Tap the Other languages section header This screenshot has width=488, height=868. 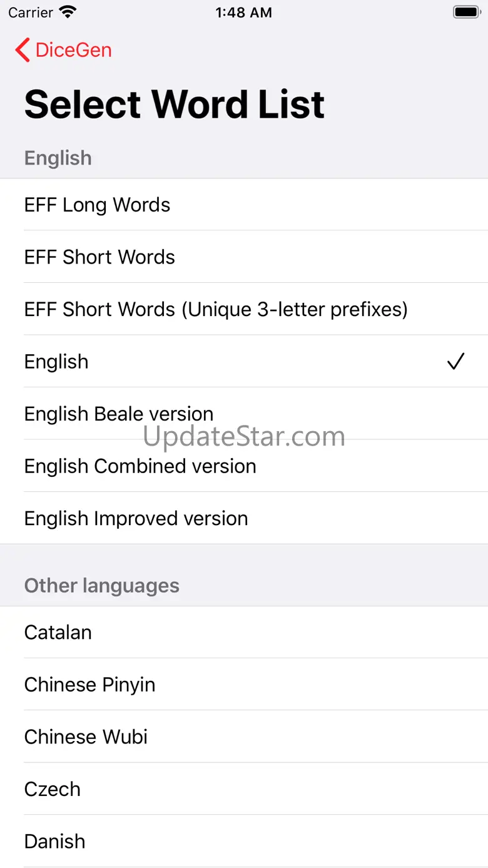(x=102, y=586)
